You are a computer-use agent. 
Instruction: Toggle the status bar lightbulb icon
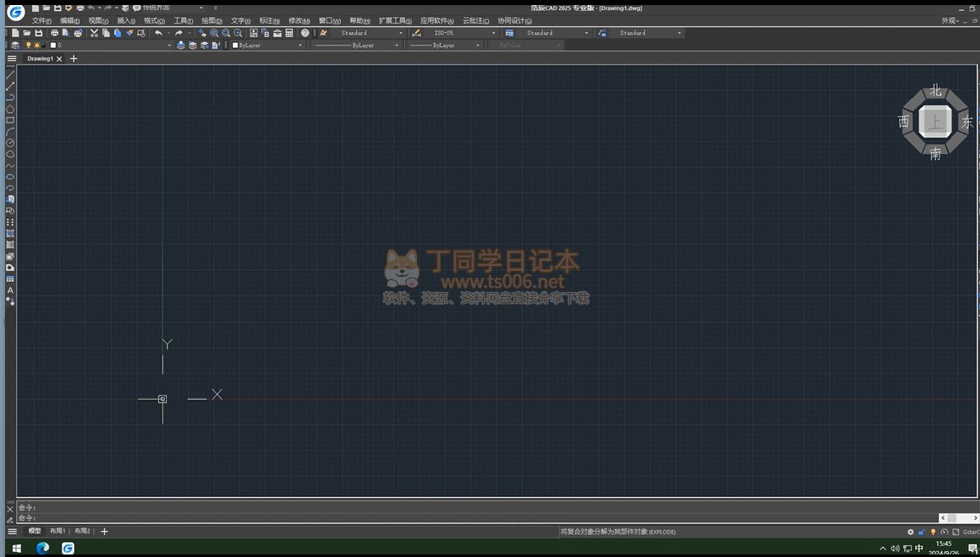pyautogui.click(x=933, y=532)
